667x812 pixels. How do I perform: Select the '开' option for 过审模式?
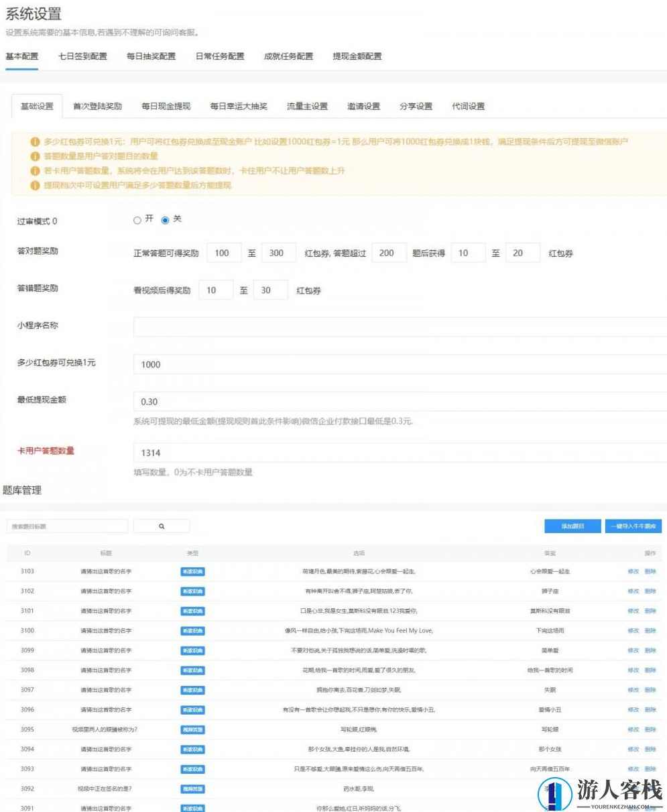(x=137, y=219)
